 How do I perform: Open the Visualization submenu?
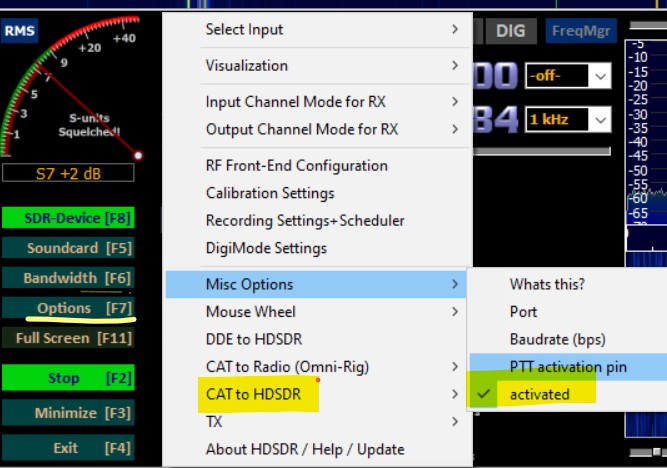point(319,66)
